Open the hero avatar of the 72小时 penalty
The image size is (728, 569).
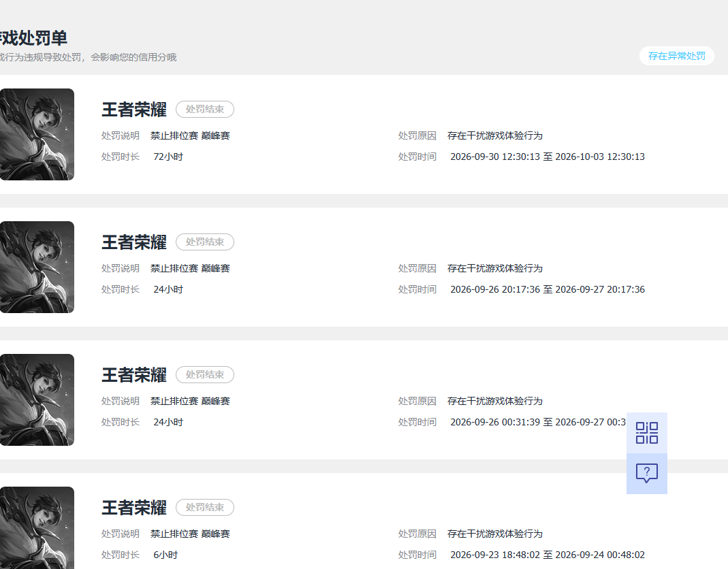(x=37, y=134)
